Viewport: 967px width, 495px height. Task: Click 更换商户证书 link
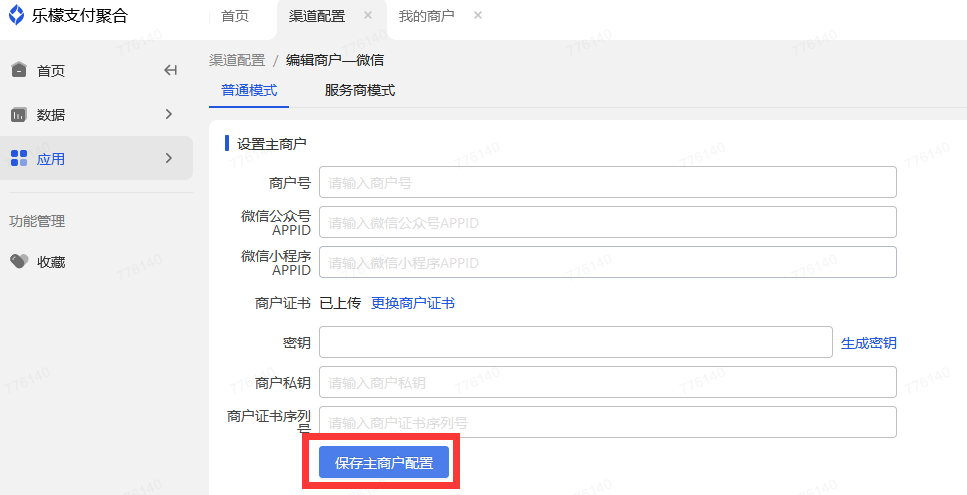point(413,303)
